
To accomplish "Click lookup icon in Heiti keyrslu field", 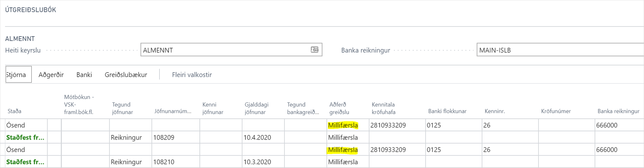I will click(314, 50).
